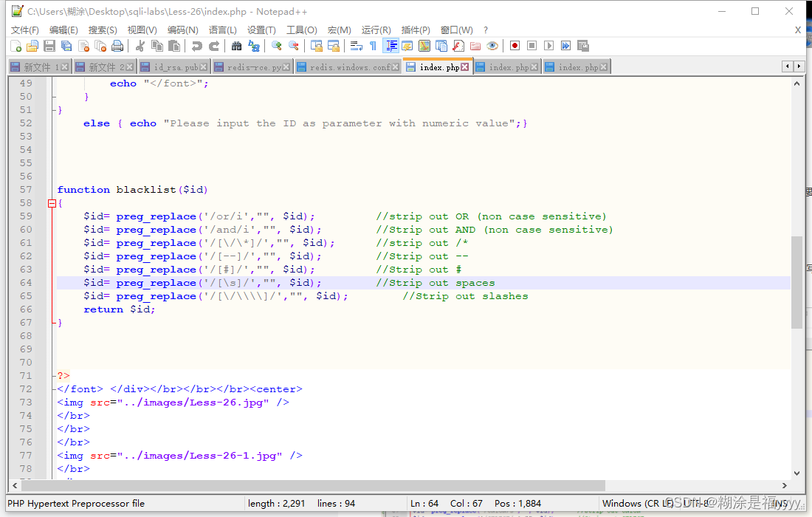Open a file with the folder icon
The height and width of the screenshot is (517, 812).
coord(32,46)
